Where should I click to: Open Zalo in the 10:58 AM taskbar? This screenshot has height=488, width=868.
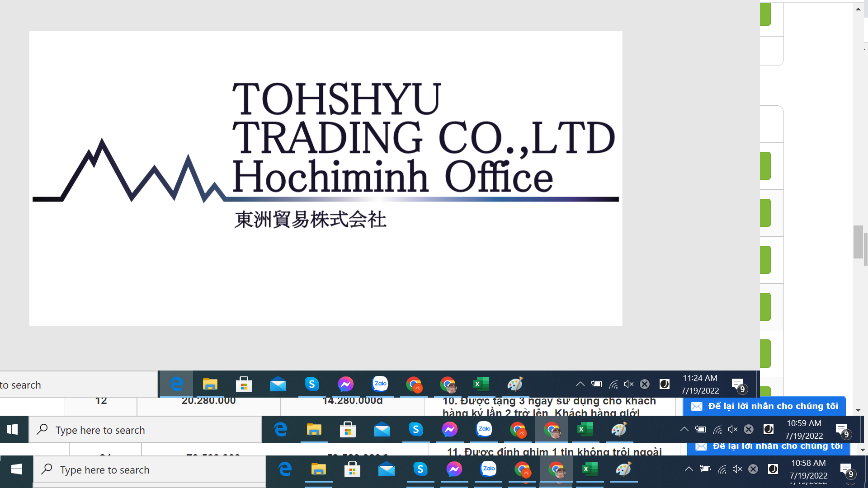tap(489, 469)
